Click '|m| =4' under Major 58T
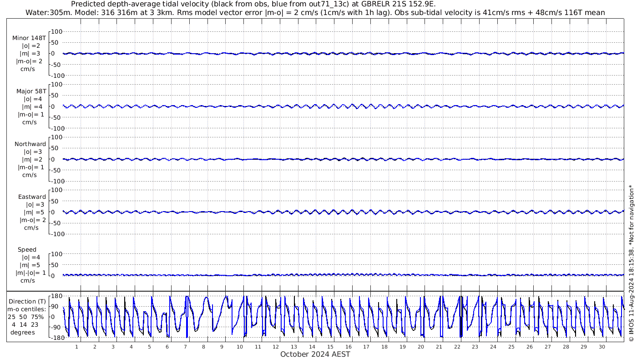The height and width of the screenshot is (364, 637). click(x=33, y=106)
